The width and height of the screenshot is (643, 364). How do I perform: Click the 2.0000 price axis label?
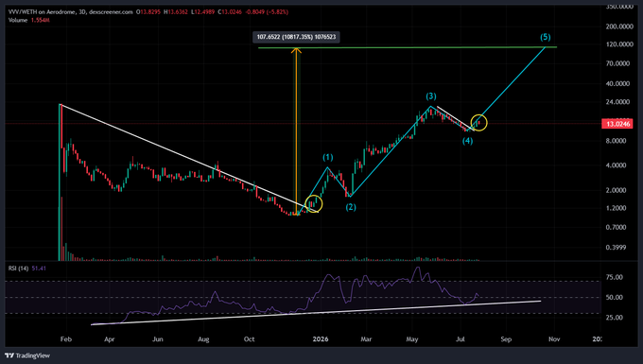pyautogui.click(x=616, y=190)
